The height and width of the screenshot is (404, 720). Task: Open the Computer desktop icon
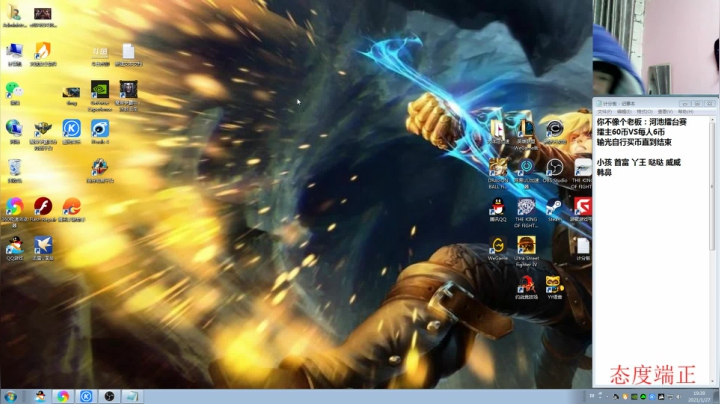pyautogui.click(x=15, y=53)
